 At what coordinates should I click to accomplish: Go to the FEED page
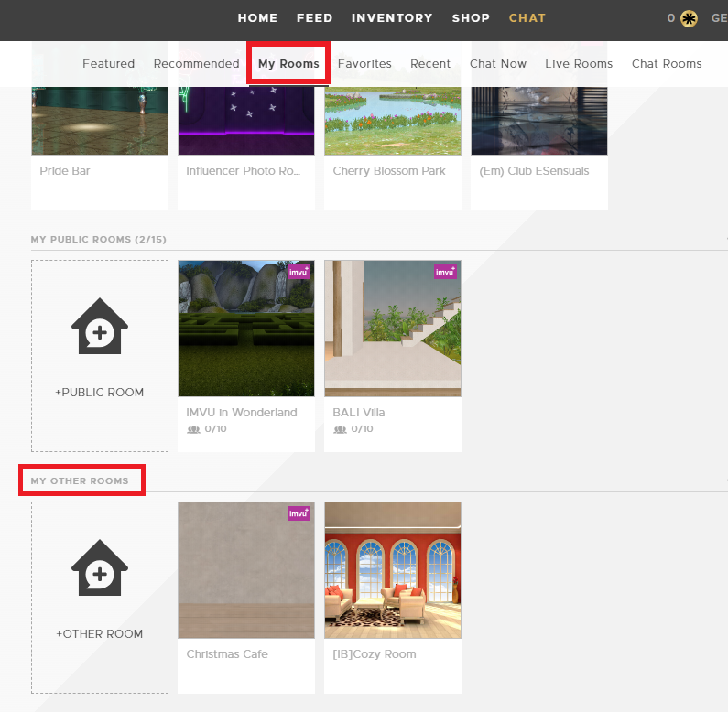click(x=314, y=18)
